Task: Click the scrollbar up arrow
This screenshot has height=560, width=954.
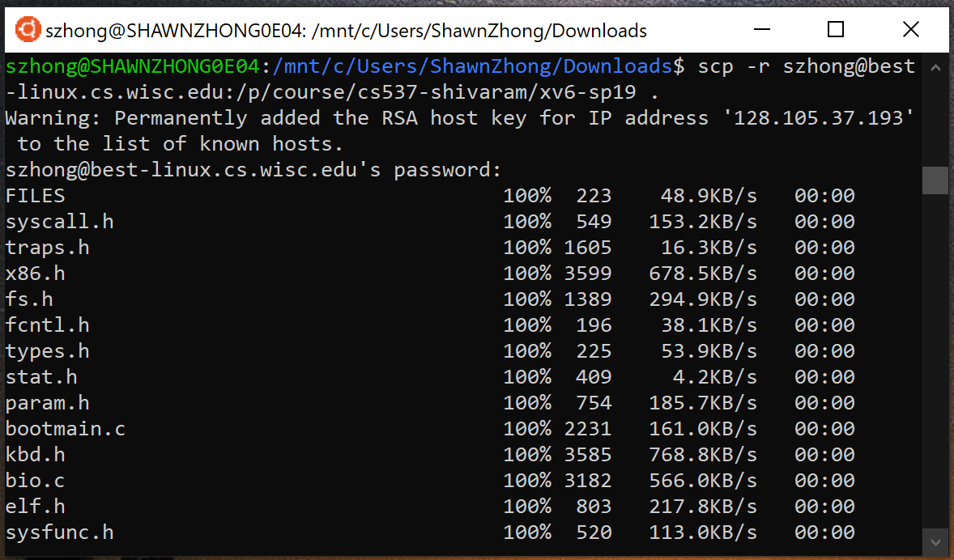Action: pos(935,66)
